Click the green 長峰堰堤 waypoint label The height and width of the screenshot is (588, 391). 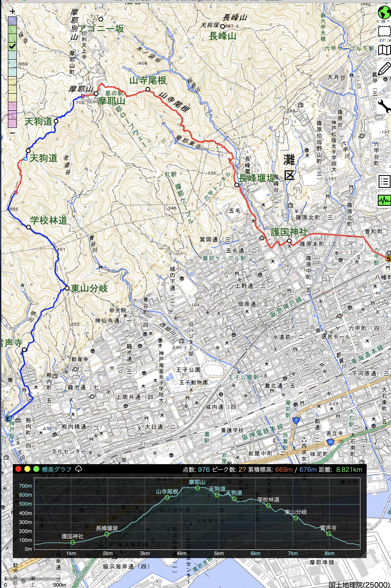(257, 178)
